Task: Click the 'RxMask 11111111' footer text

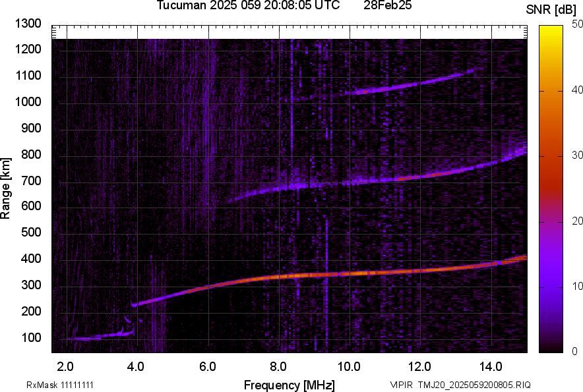Action: point(60,385)
